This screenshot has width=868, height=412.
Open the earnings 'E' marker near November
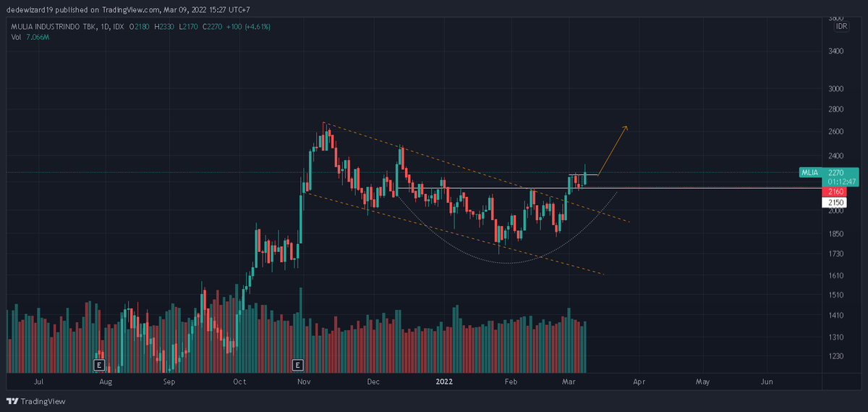point(297,364)
